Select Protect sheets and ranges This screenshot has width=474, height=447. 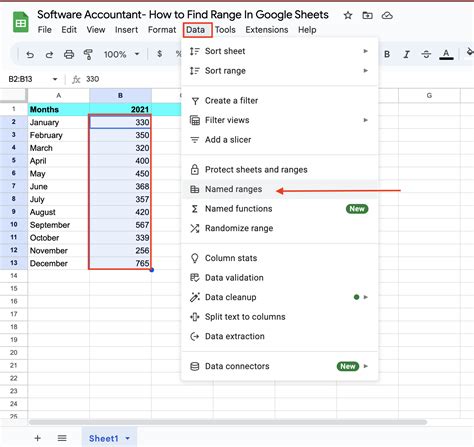[x=280, y=170]
